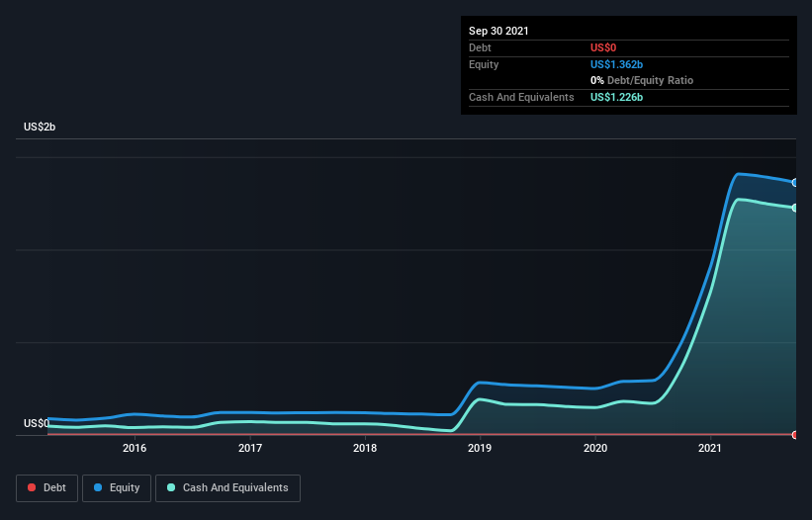The height and width of the screenshot is (520, 812).
Task: Click the US$2b axis label
Action: click(x=40, y=127)
